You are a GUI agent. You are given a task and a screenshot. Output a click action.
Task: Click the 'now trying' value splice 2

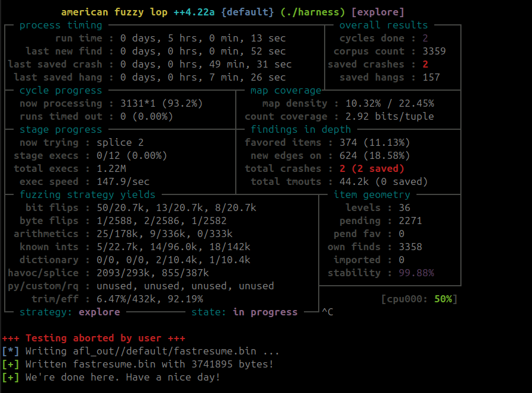pyautogui.click(x=120, y=142)
